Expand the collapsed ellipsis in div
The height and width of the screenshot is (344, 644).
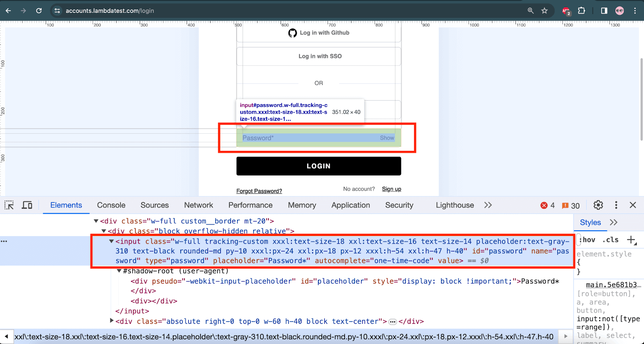393,322
